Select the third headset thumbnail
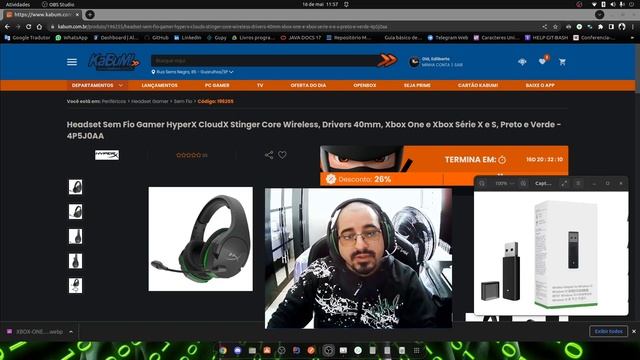 point(76,236)
